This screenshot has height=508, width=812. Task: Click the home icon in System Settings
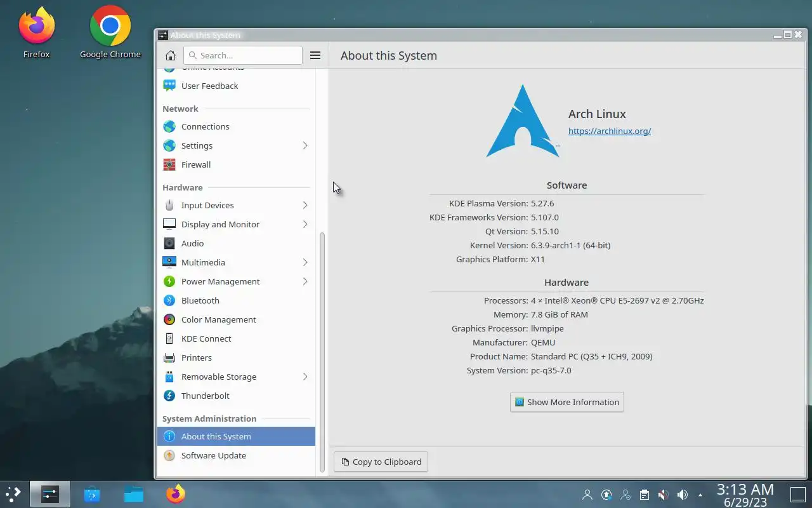170,55
